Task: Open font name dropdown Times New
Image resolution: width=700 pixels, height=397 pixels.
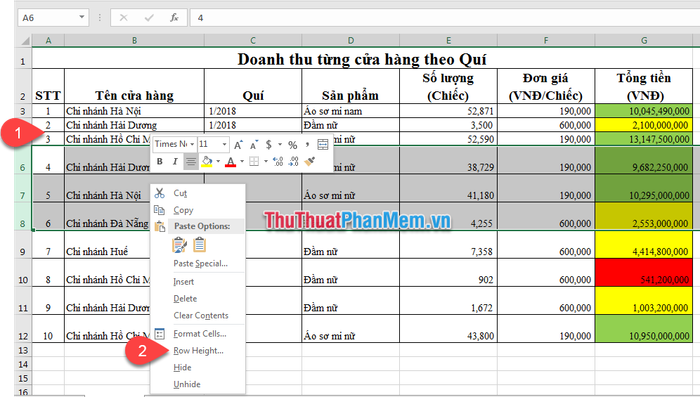Action: point(192,144)
